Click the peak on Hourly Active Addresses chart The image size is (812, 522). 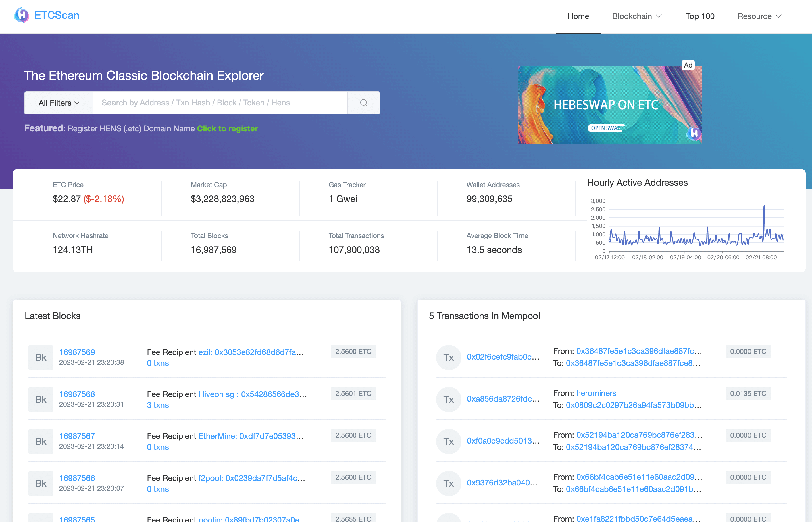[x=764, y=206]
